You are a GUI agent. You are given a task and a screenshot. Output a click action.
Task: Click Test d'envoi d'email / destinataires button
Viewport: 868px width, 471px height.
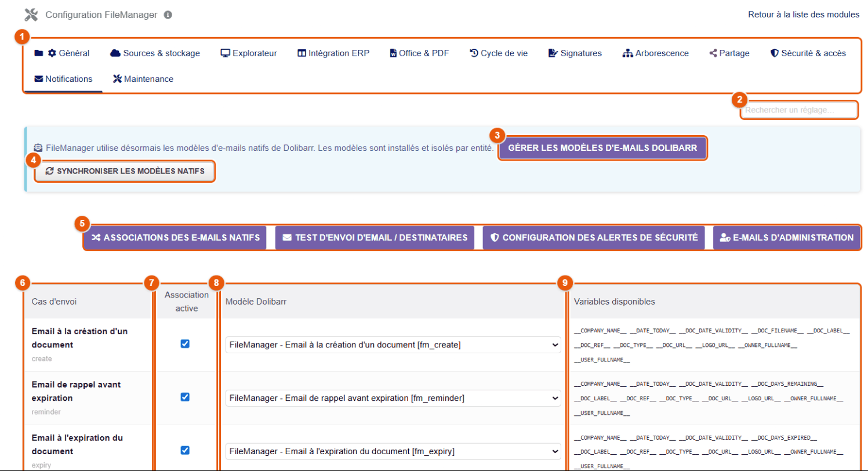pyautogui.click(x=375, y=238)
